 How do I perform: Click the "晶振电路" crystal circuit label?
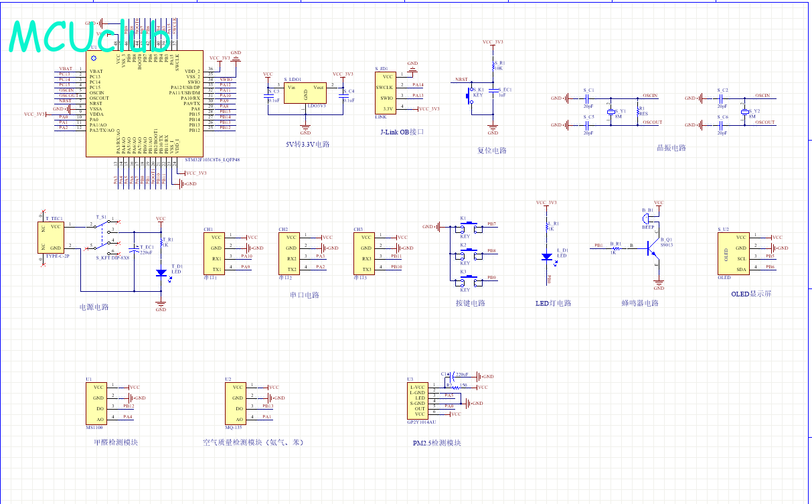tap(671, 148)
